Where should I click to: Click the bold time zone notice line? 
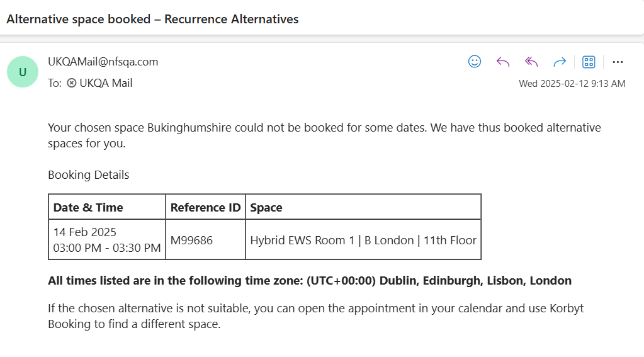(310, 281)
